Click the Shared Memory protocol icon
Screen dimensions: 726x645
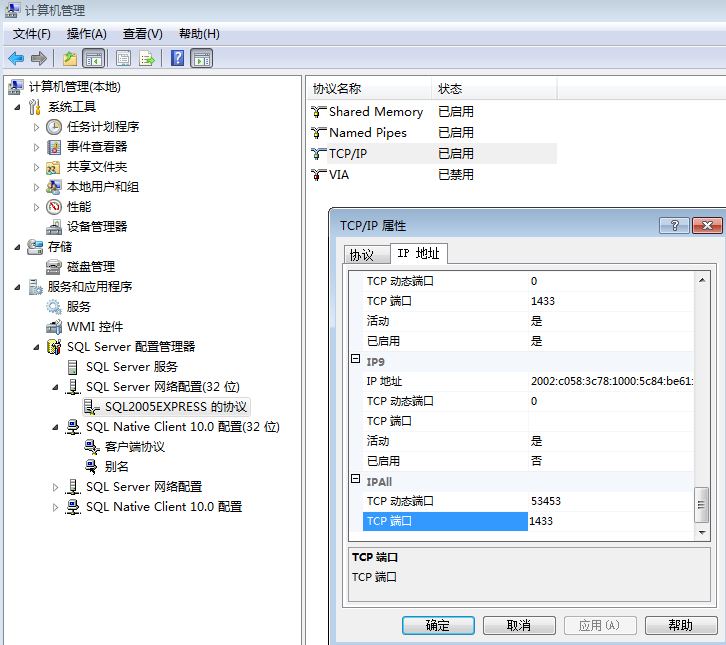pyautogui.click(x=318, y=112)
